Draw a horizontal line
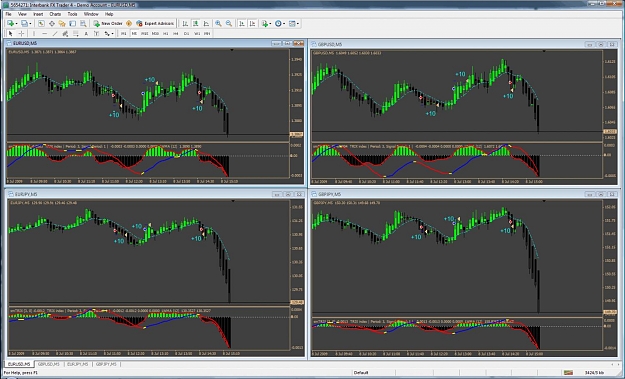This screenshot has height=379, width=625. pyautogui.click(x=45, y=33)
